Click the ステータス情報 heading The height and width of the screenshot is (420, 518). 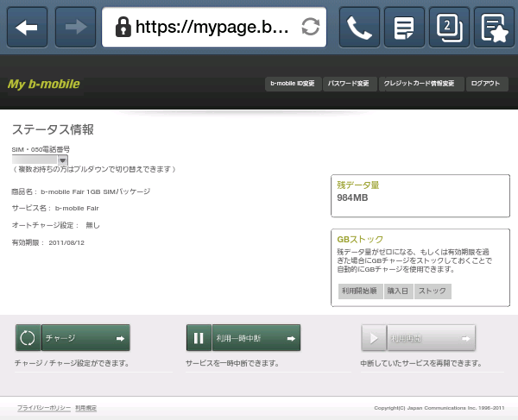coord(53,129)
